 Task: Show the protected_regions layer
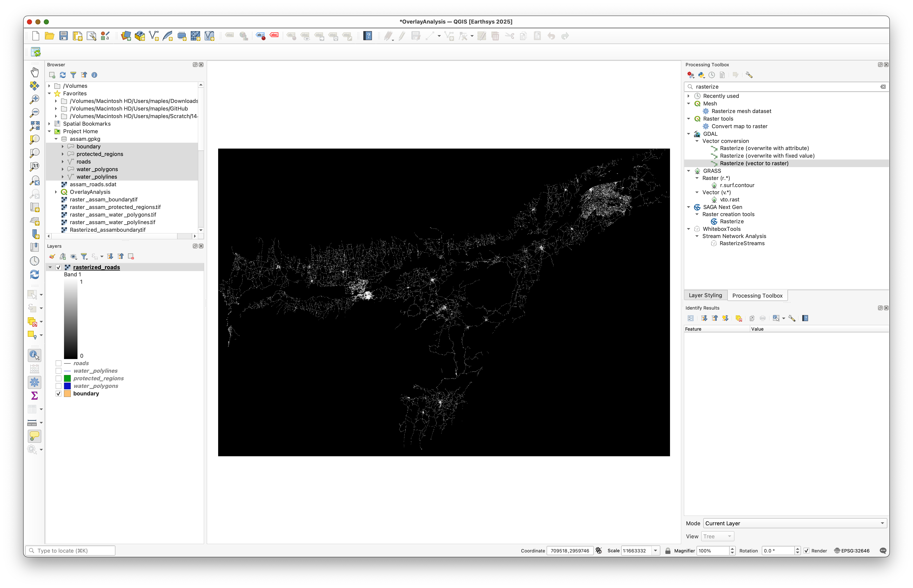[59, 378]
